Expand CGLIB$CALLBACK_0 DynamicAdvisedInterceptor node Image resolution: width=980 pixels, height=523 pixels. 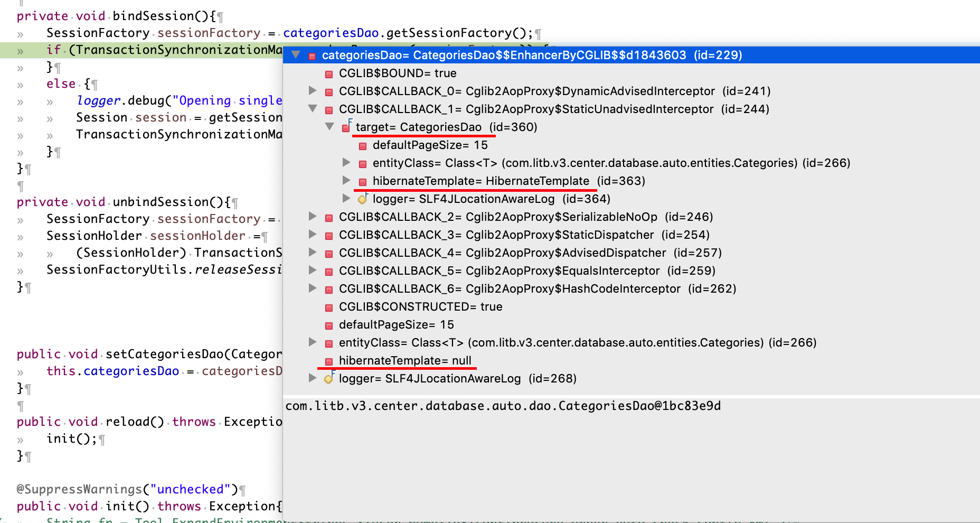click(x=313, y=91)
